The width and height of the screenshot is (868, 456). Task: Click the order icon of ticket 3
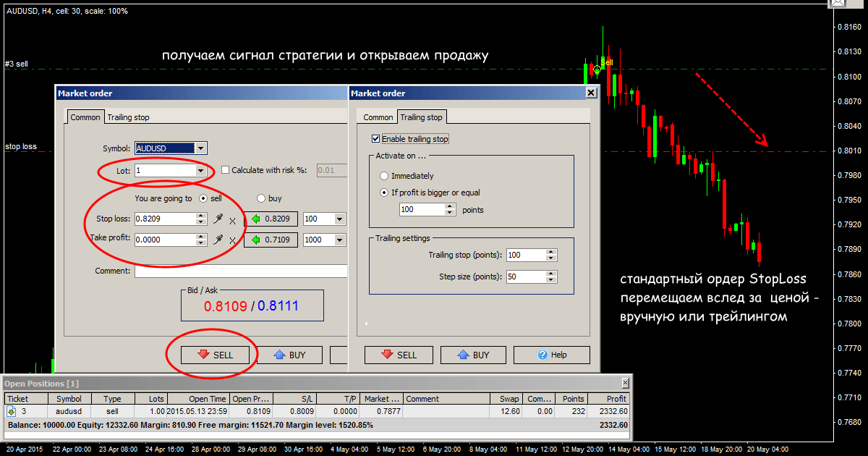[12, 411]
